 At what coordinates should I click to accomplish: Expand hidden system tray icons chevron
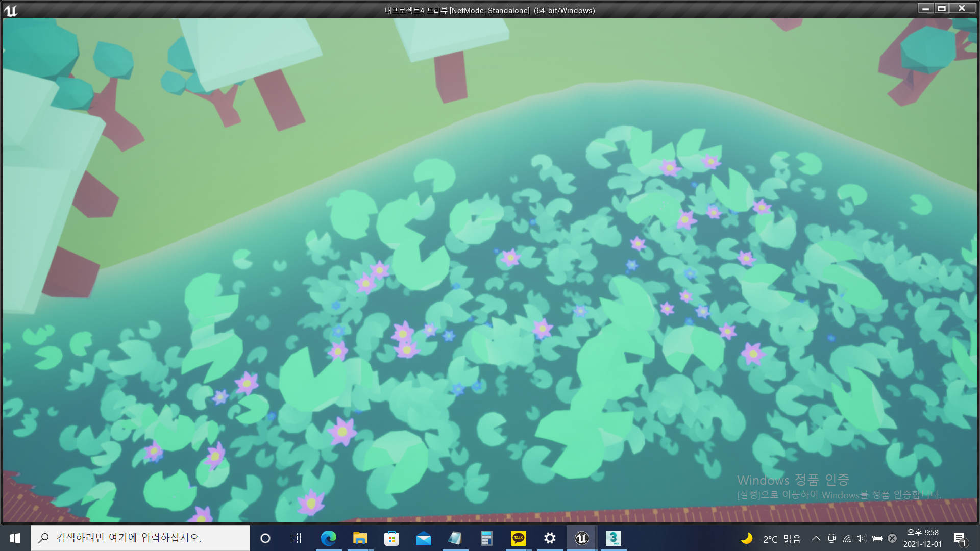tap(816, 538)
